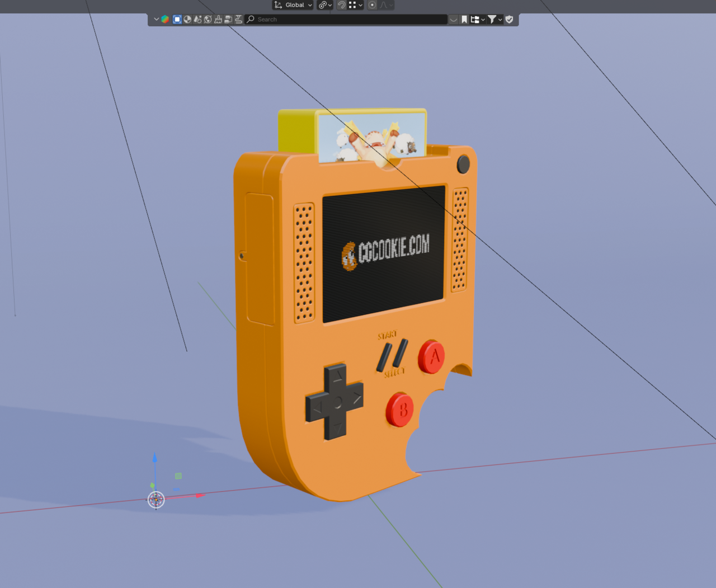Select the red A button on the console
Screen dimensions: 716x588
point(431,356)
